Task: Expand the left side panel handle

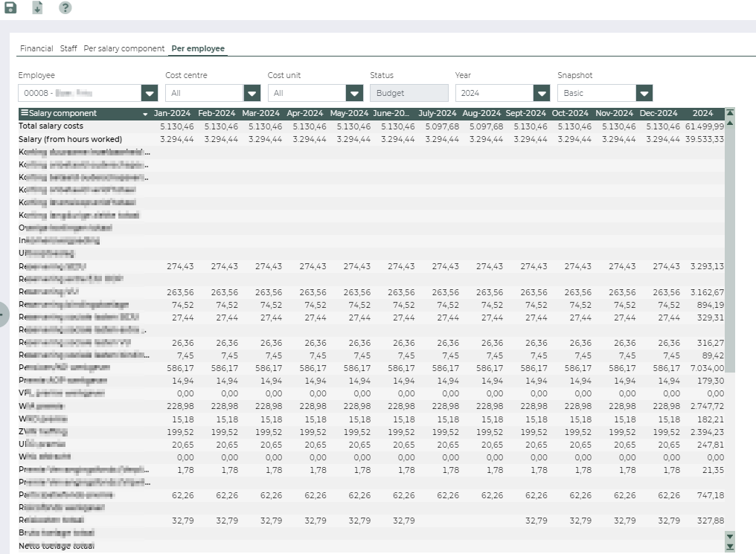Action: click(x=4, y=315)
